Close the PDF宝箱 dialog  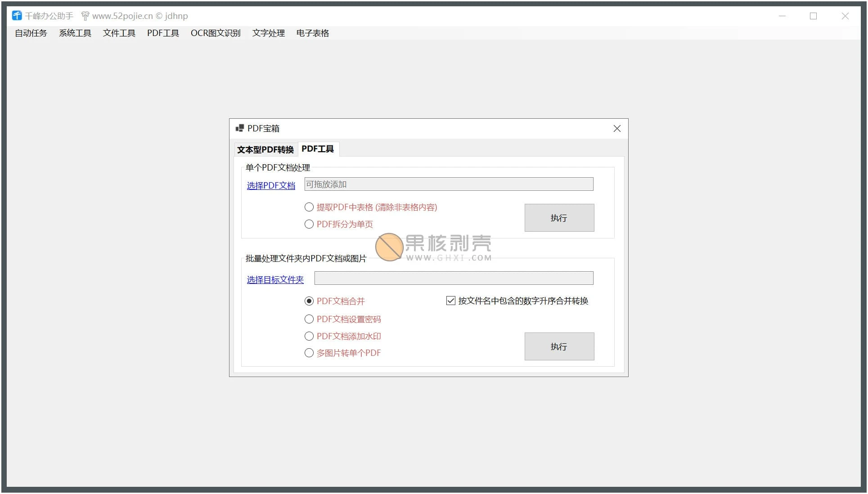617,129
